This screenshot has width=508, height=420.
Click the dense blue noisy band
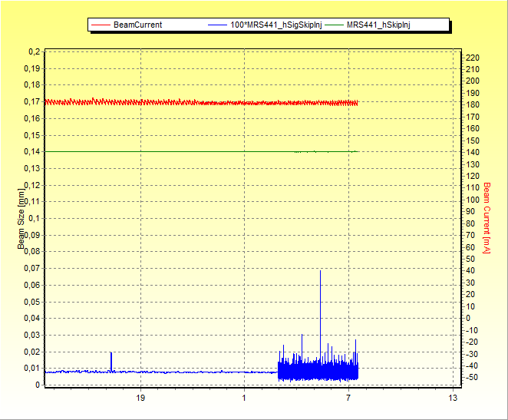coord(318,372)
